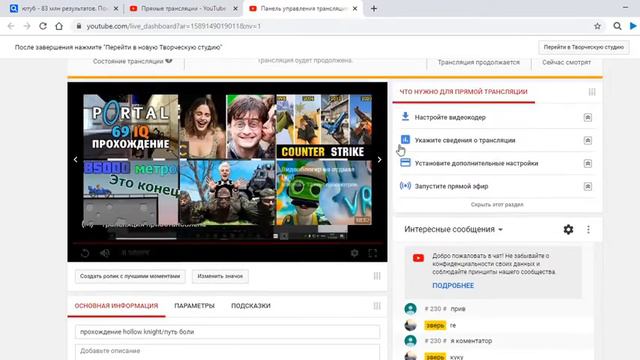Viewport: 640px width, 360px height.
Task: Open the chat three-dot menu
Action: coord(588,229)
